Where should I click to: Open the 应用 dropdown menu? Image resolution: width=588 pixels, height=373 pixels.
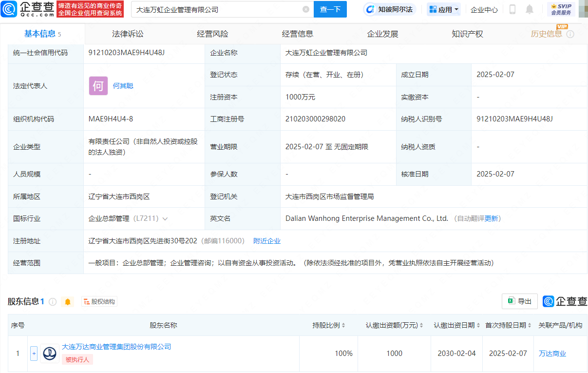click(443, 9)
